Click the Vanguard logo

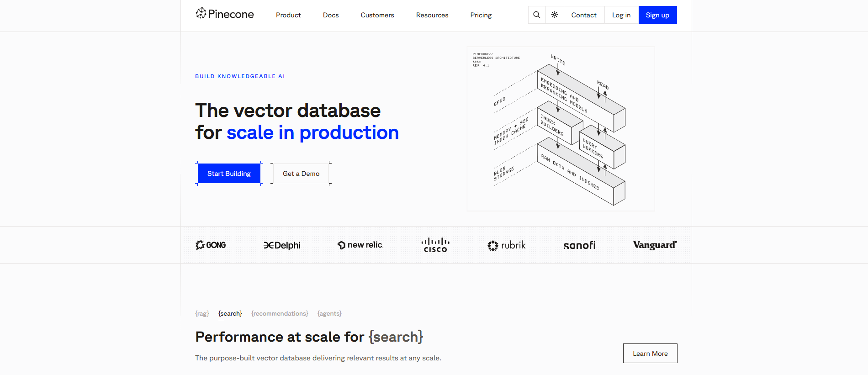[655, 245]
